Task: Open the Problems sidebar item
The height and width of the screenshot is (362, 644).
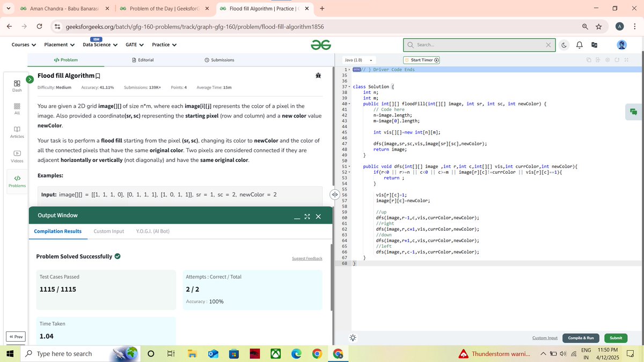Action: click(x=17, y=181)
